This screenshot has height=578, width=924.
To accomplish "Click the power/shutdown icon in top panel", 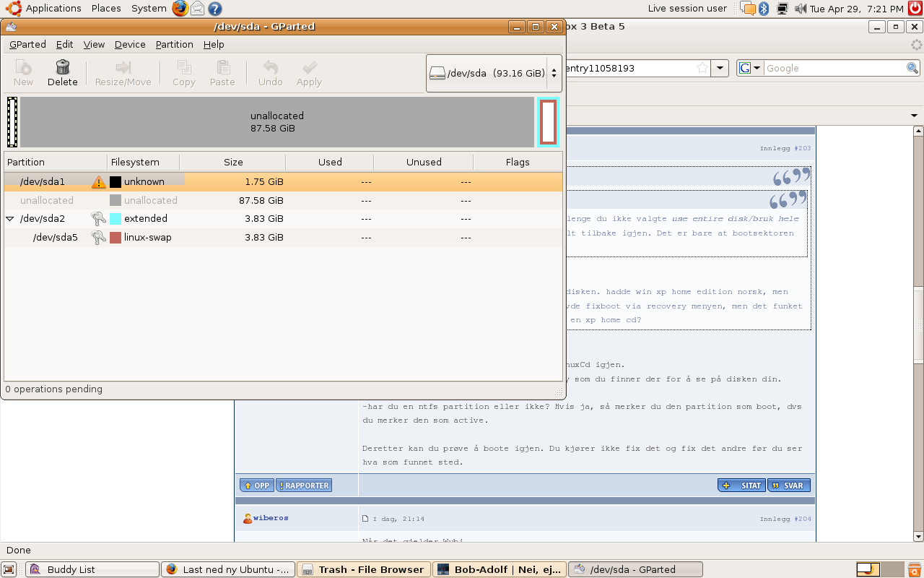I will tap(915, 9).
